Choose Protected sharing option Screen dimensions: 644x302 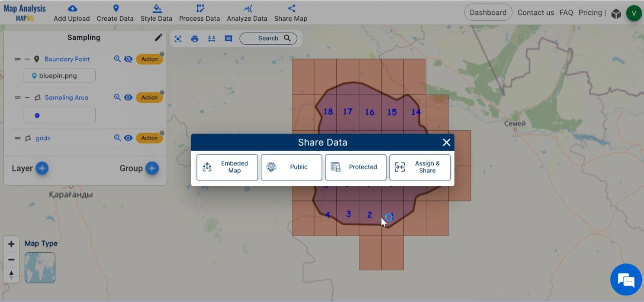coord(356,167)
